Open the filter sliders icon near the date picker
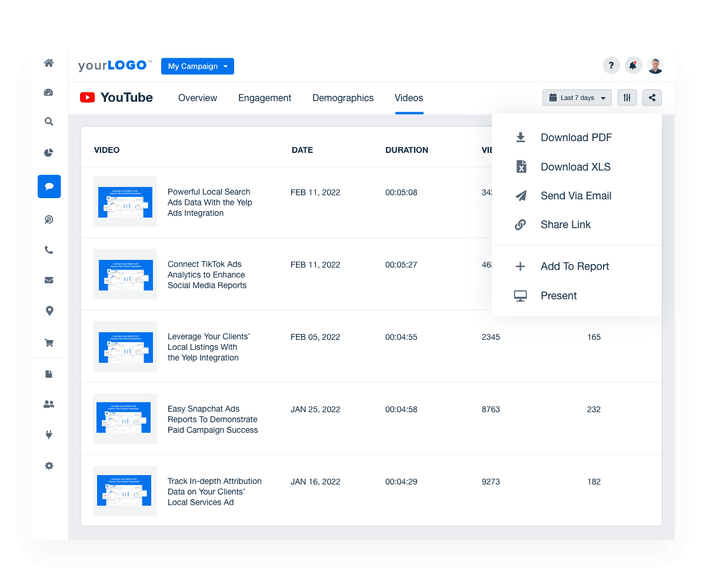 pyautogui.click(x=627, y=97)
